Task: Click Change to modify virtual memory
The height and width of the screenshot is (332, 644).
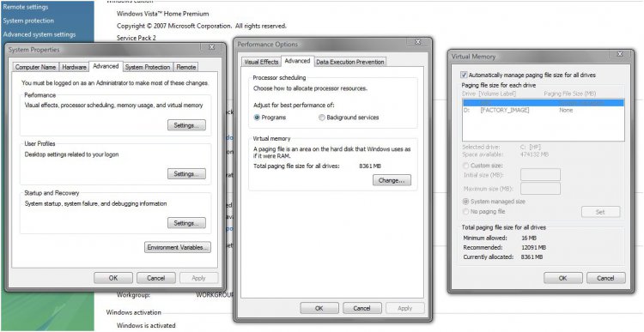Action: (392, 180)
